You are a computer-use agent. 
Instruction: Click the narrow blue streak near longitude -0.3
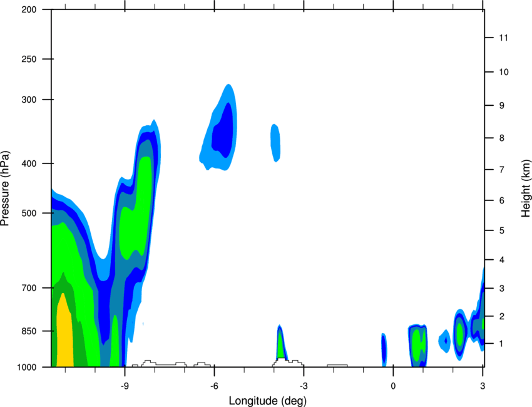[384, 349]
